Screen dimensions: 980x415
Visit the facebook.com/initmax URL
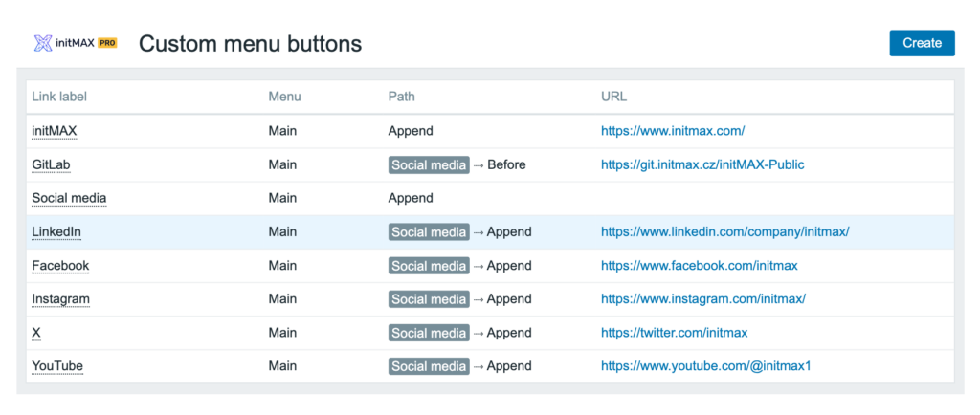pos(699,265)
